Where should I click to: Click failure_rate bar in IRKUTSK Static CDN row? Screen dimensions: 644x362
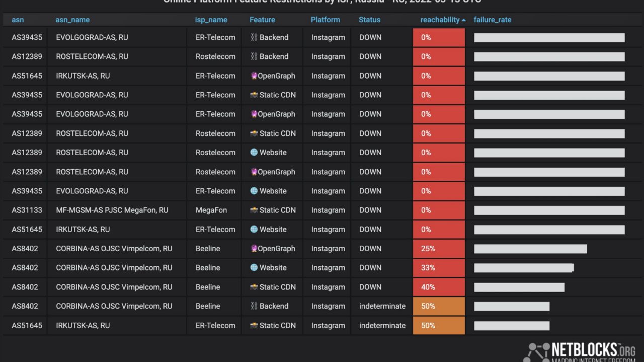click(512, 326)
